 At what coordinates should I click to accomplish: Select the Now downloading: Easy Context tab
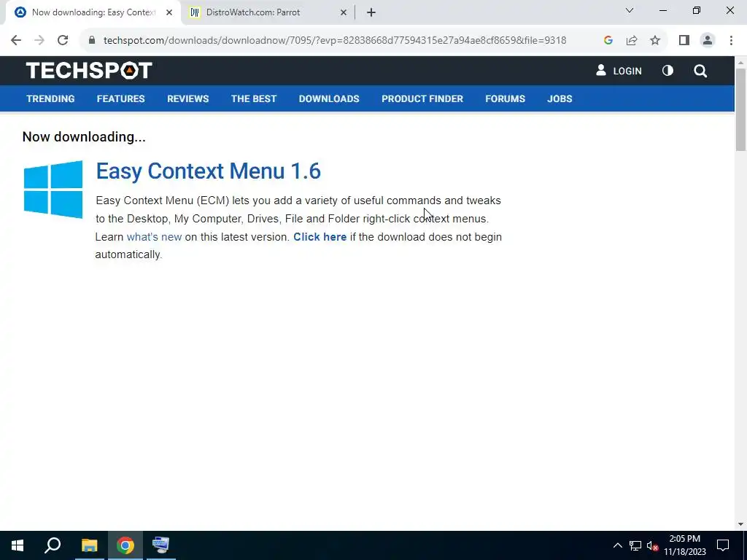93,12
